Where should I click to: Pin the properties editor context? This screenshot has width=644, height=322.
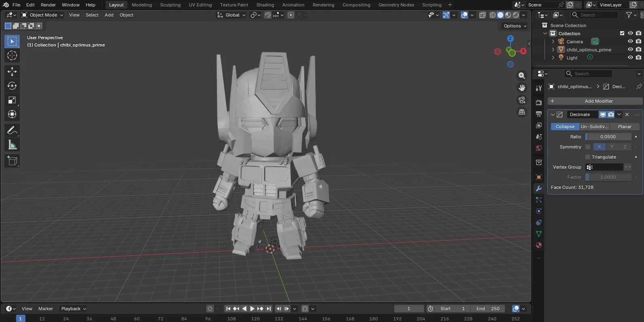click(x=639, y=87)
